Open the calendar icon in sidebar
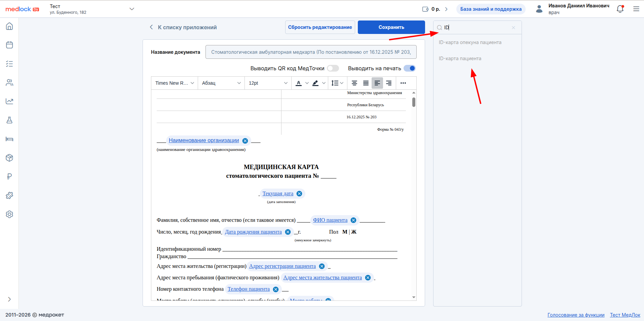 (x=9, y=45)
